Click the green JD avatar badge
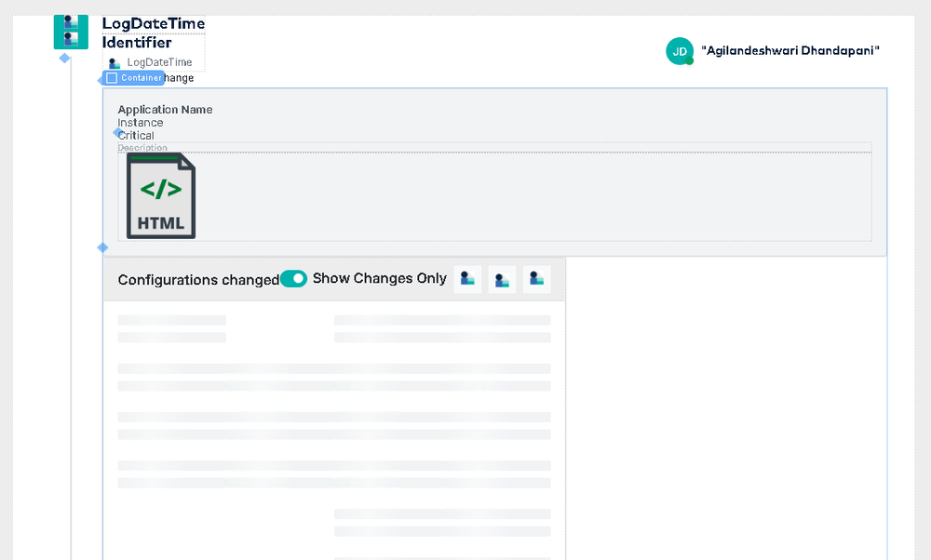This screenshot has height=560, width=931. pyautogui.click(x=680, y=51)
